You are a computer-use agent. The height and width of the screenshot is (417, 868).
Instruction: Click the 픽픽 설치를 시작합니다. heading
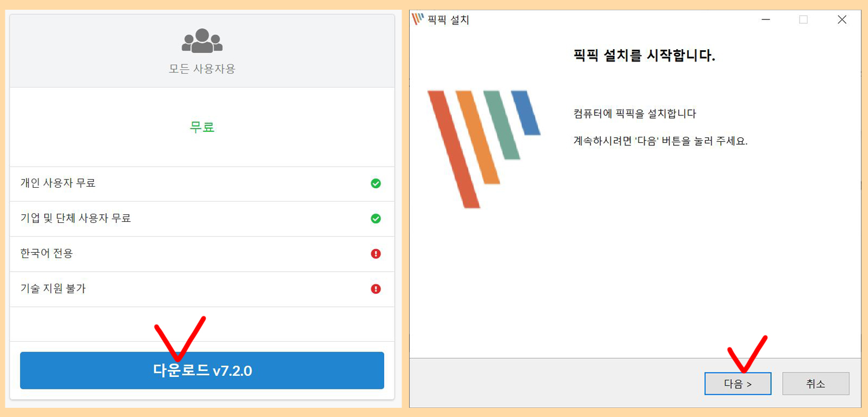(x=644, y=55)
